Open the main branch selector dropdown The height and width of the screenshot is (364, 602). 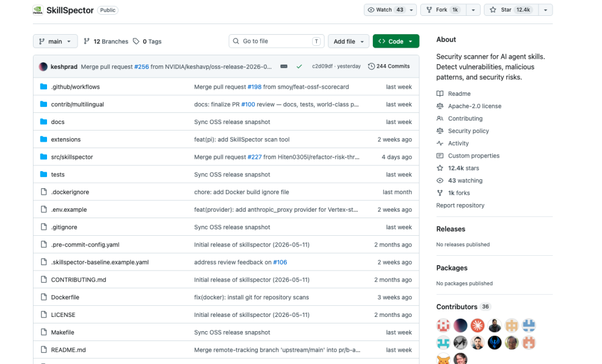55,41
